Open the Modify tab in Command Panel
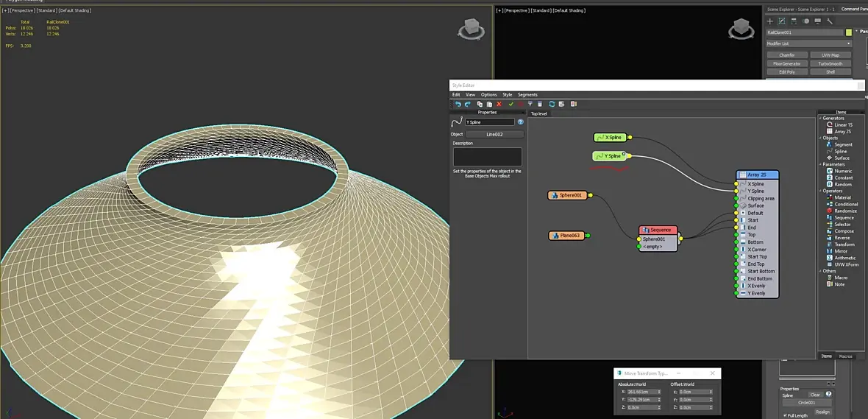 pos(782,21)
